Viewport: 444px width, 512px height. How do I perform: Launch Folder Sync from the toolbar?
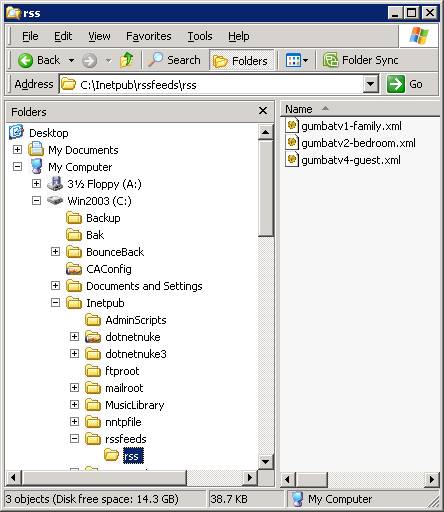click(360, 60)
